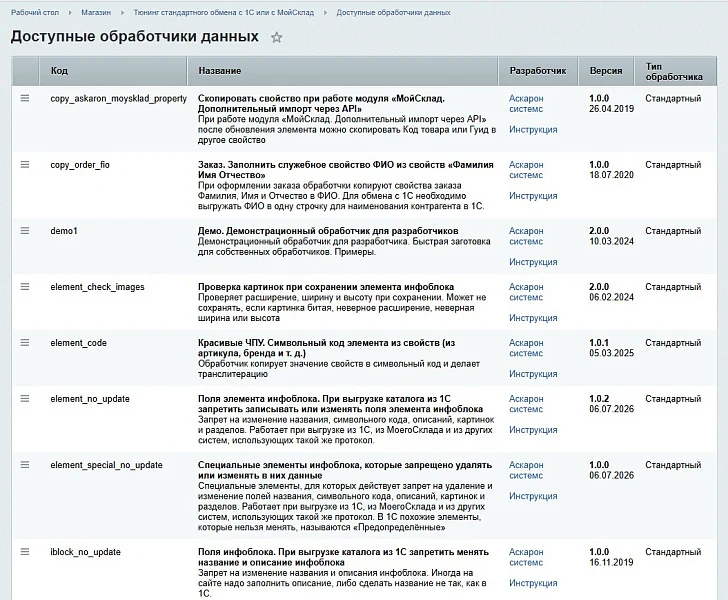Click version 1.0.2 dated 06.07.2026

pyautogui.click(x=611, y=404)
